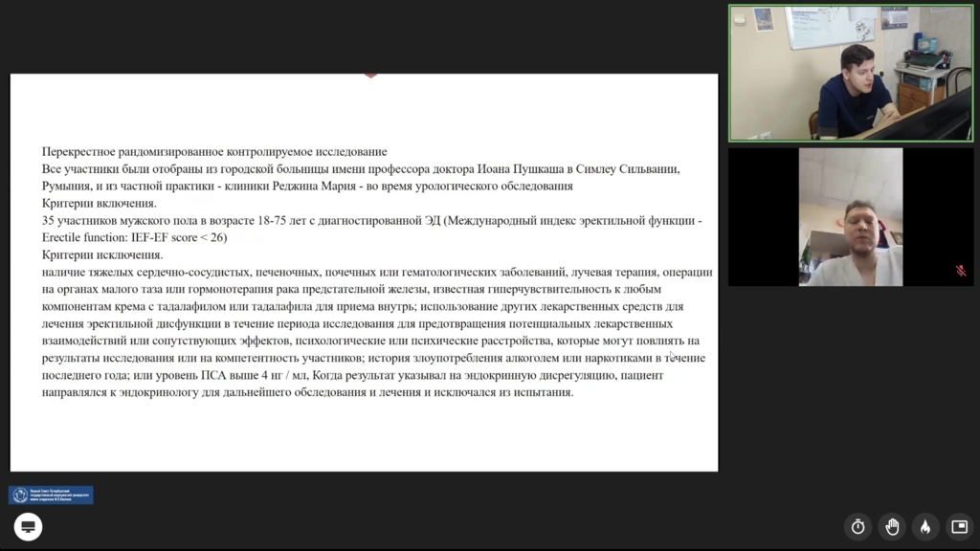
Task: Click the heading "Перекрестное рандомизированное контролируемое исследование"
Action: click(x=214, y=151)
